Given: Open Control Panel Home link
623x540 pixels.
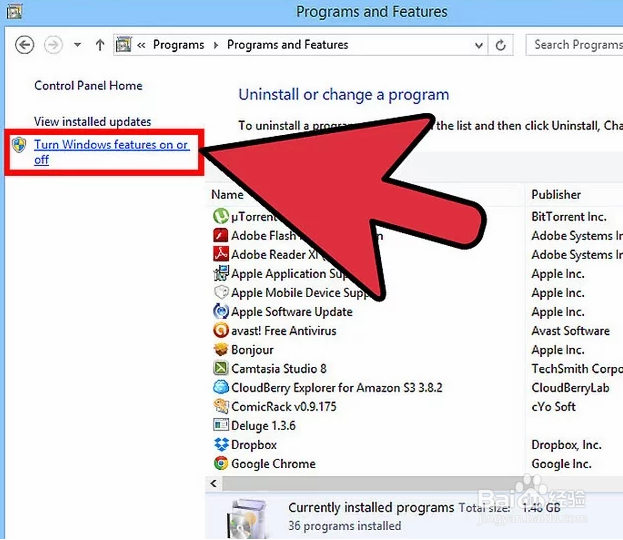Looking at the screenshot, I should pos(88,85).
